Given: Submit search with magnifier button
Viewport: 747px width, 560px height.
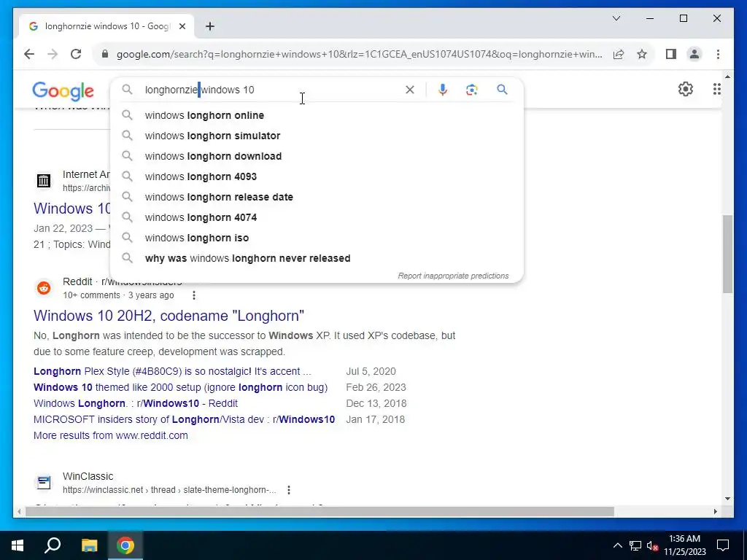Looking at the screenshot, I should (x=502, y=90).
